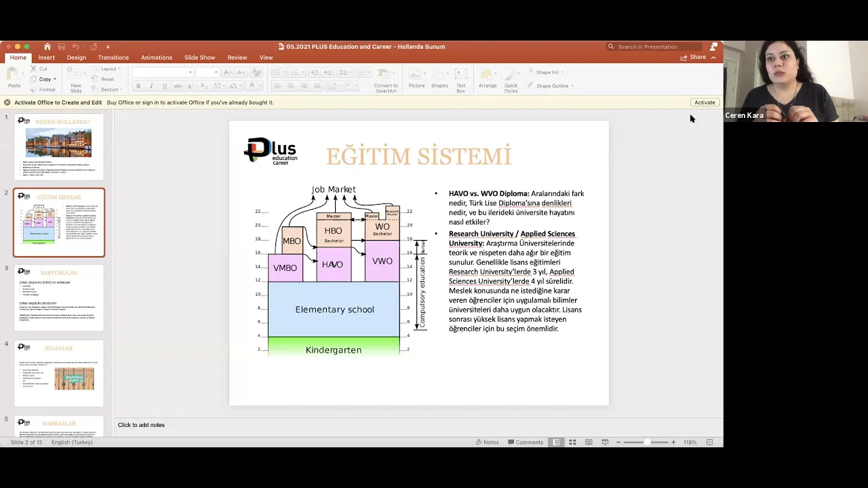This screenshot has height=488, width=868.
Task: Toggle Subscript formatting
Action: tap(204, 86)
